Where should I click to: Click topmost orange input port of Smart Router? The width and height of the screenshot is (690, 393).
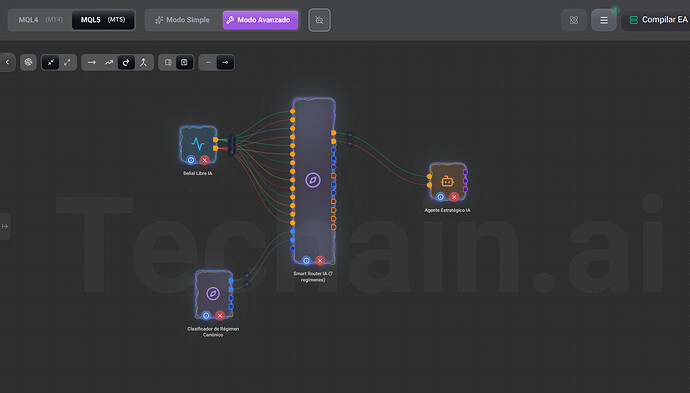point(293,111)
